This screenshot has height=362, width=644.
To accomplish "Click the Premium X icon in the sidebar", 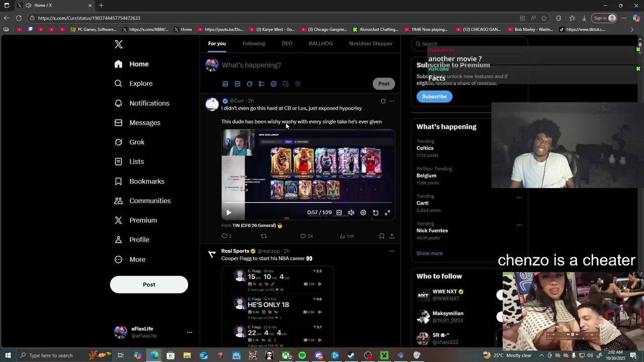I will tap(118, 220).
